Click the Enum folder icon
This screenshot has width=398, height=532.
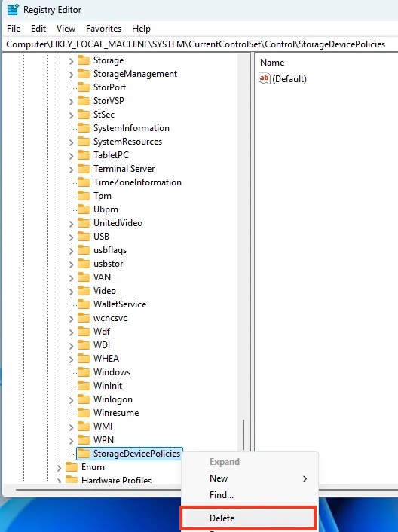pyautogui.click(x=72, y=467)
